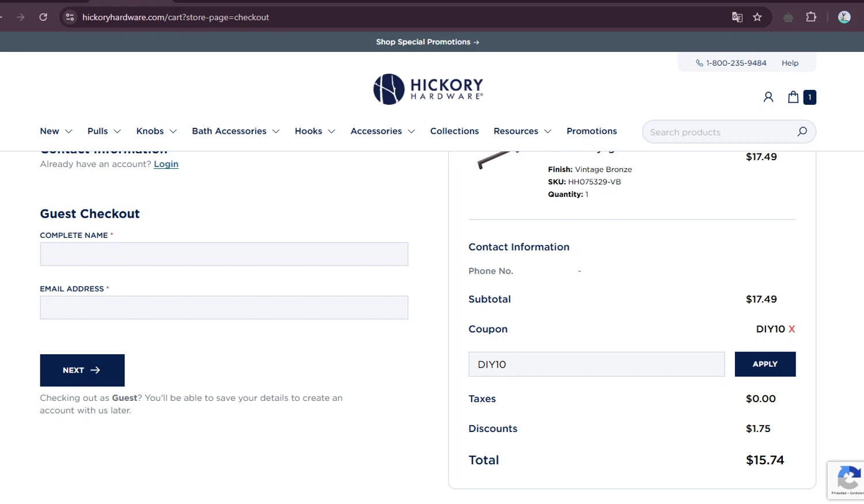Expand the Resources menu
Viewport: 864px width, 504px height.
tap(522, 131)
